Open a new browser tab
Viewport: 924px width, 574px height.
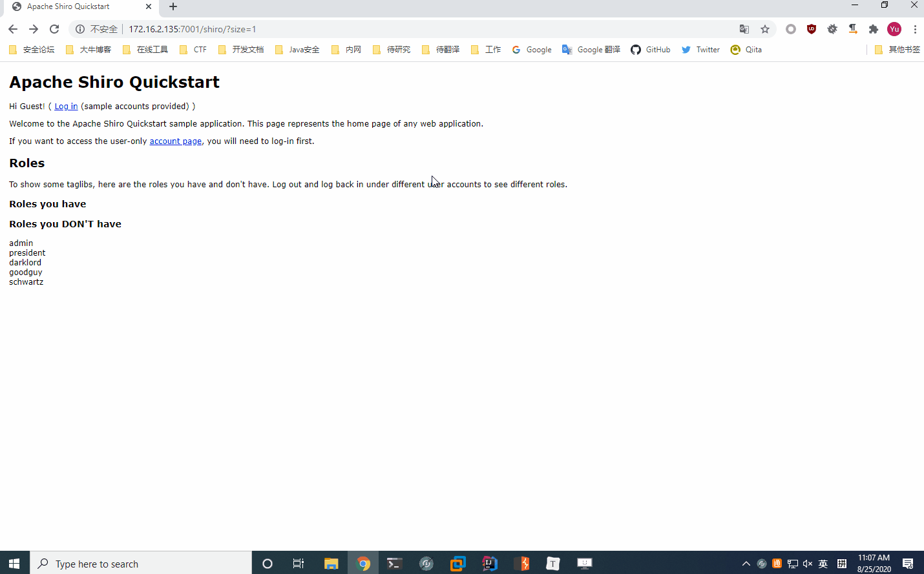173,6
